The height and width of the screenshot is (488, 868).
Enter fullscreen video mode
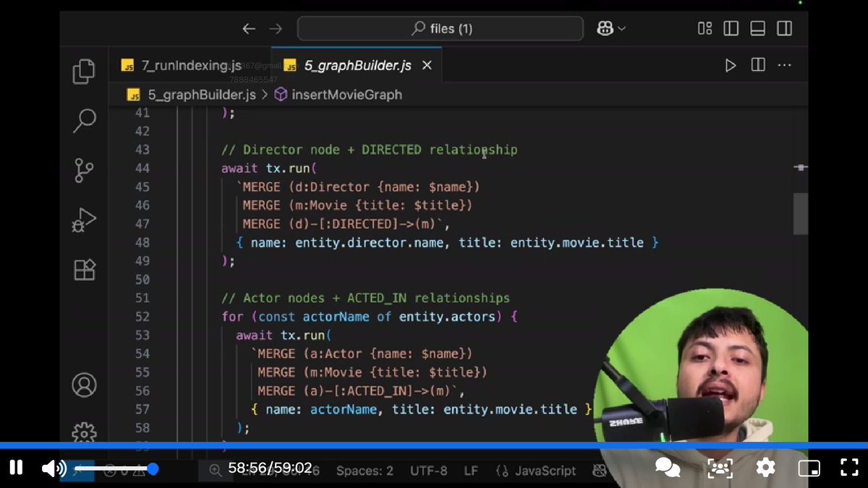pyautogui.click(x=848, y=468)
